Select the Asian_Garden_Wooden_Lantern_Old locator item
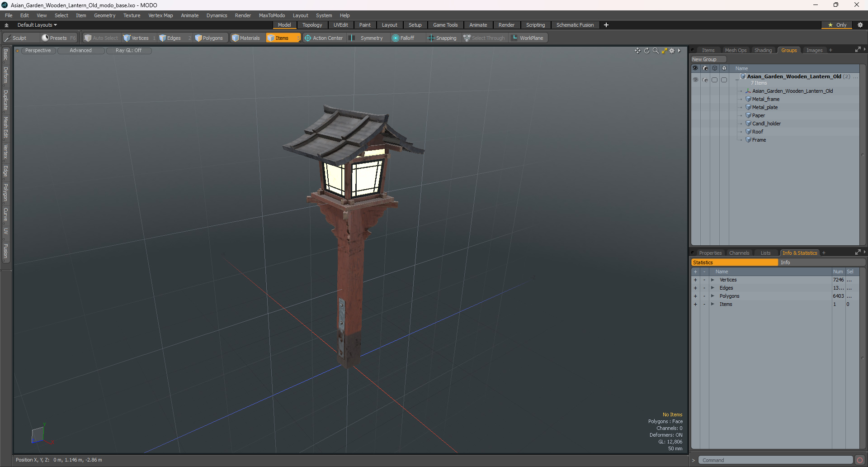Image resolution: width=868 pixels, height=467 pixels. [x=792, y=91]
